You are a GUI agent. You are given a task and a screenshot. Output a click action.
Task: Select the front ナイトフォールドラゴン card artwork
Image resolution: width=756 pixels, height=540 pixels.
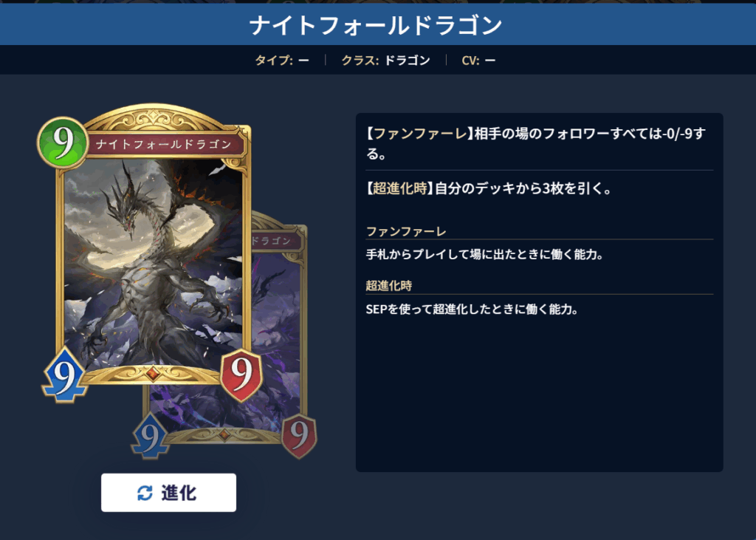154,264
